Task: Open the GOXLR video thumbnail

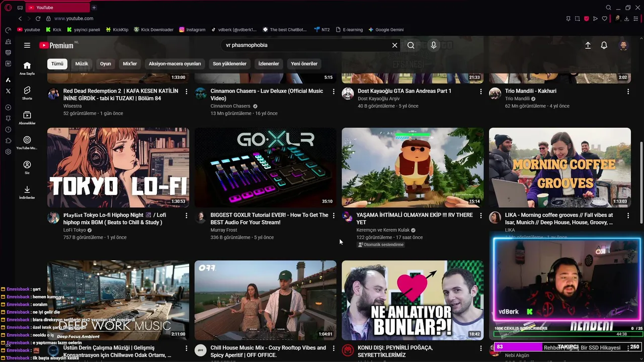Action: pos(266,167)
